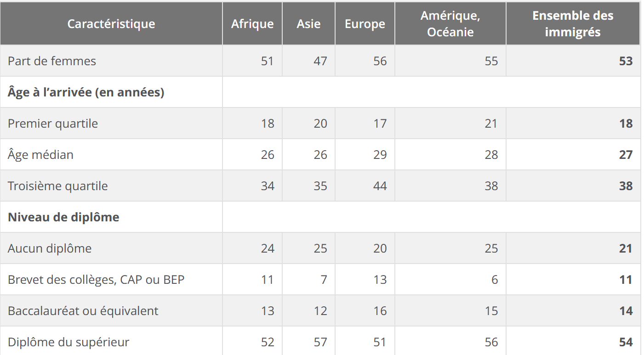This screenshot has width=644, height=355.
Task: Click the Âge à l'arrivée section heading
Action: pyautogui.click(x=86, y=92)
